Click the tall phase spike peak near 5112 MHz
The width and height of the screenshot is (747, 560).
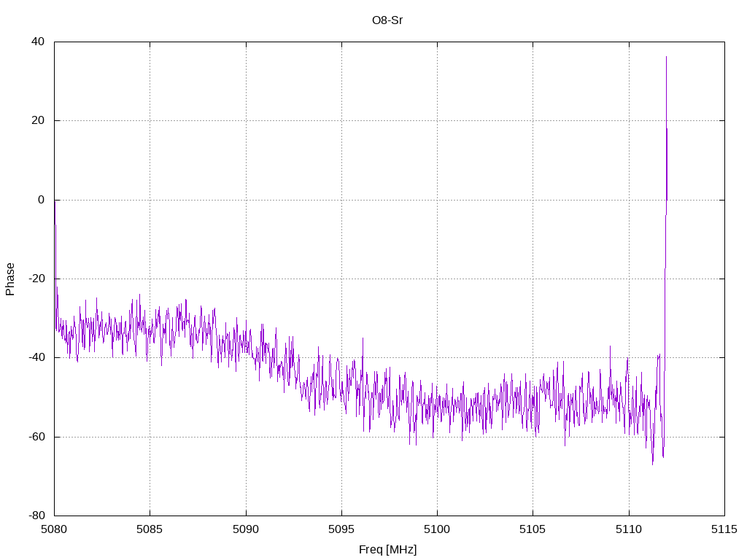click(x=666, y=58)
